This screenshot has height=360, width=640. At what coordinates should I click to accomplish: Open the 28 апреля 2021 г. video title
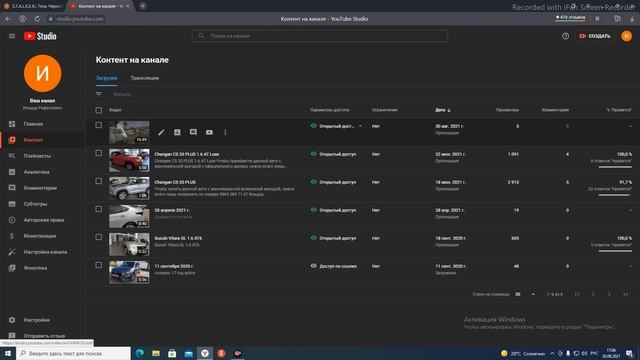tap(171, 210)
